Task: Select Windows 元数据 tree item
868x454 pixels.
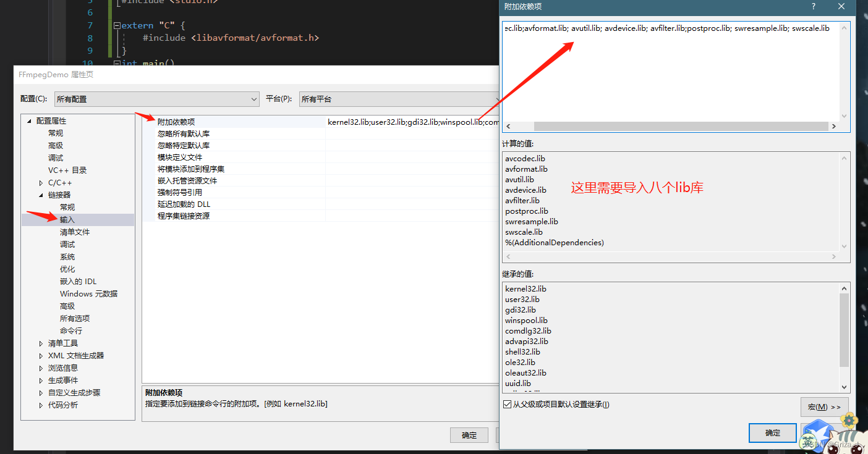Action: pyautogui.click(x=88, y=294)
